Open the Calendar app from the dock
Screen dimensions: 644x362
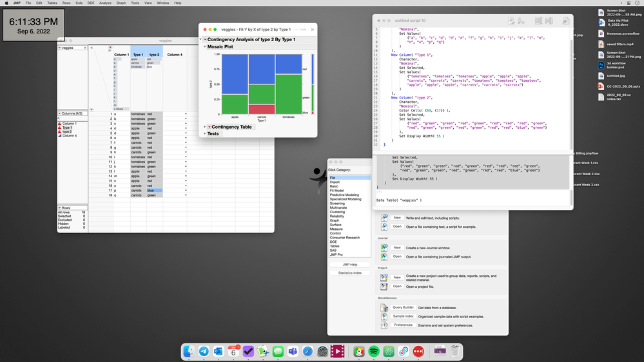pos(233,351)
